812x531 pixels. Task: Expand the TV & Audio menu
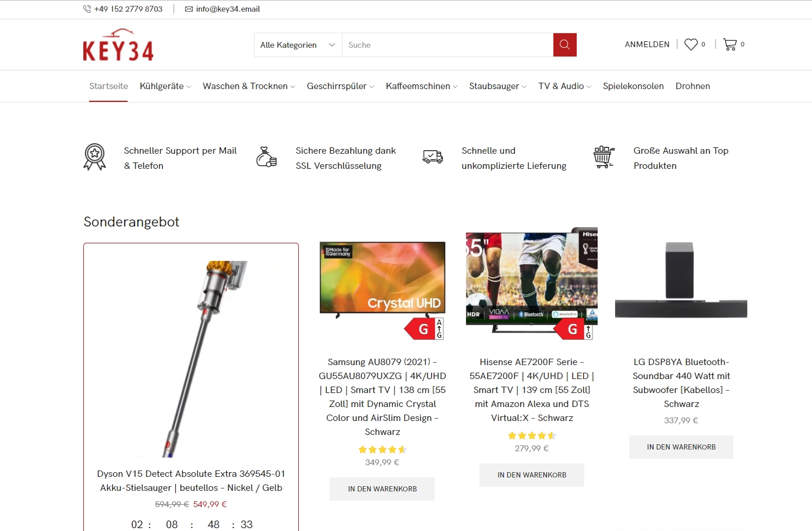click(x=564, y=86)
